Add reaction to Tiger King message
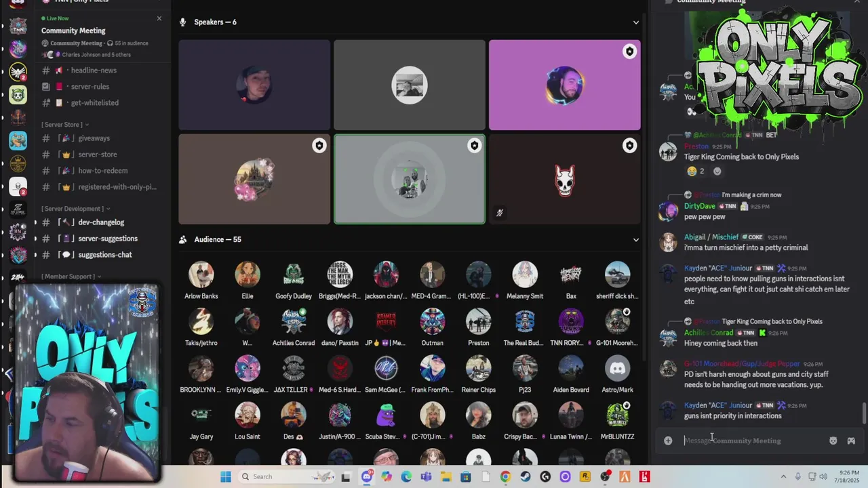The image size is (868, 488). click(x=717, y=171)
